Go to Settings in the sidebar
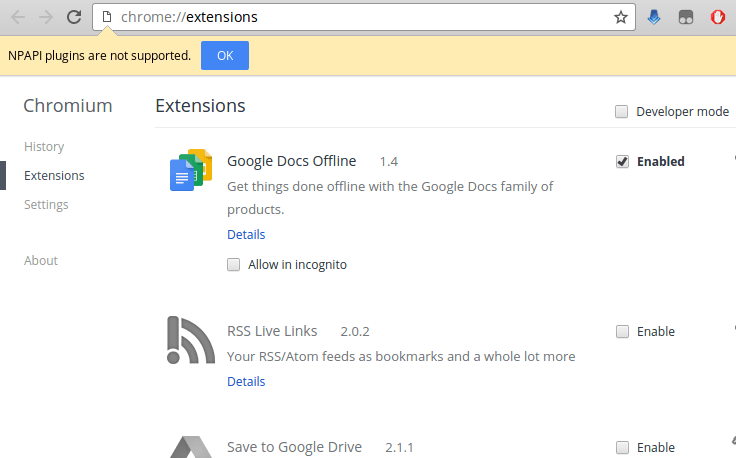Viewport: 736px width, 458px height. pos(46,204)
